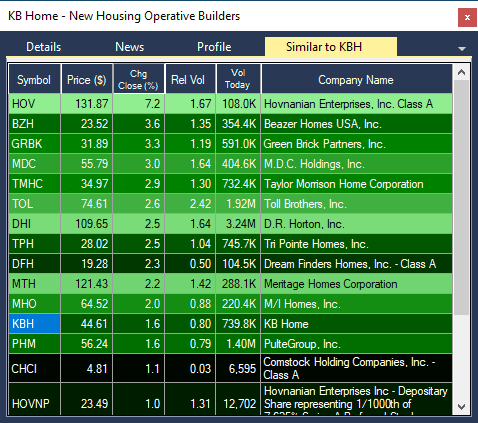Select the DHI symbol cell
Viewport: 478px width, 423px height.
[x=34, y=224]
